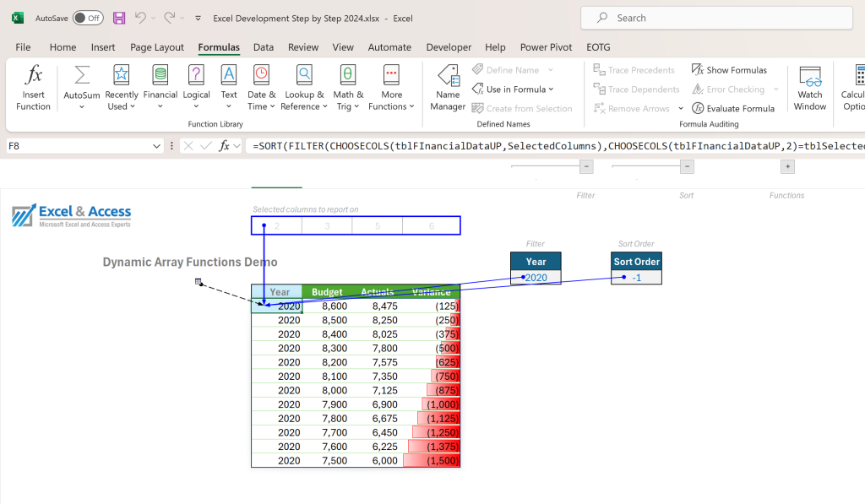Open Date & Time functions
The image size is (865, 504).
(262, 89)
